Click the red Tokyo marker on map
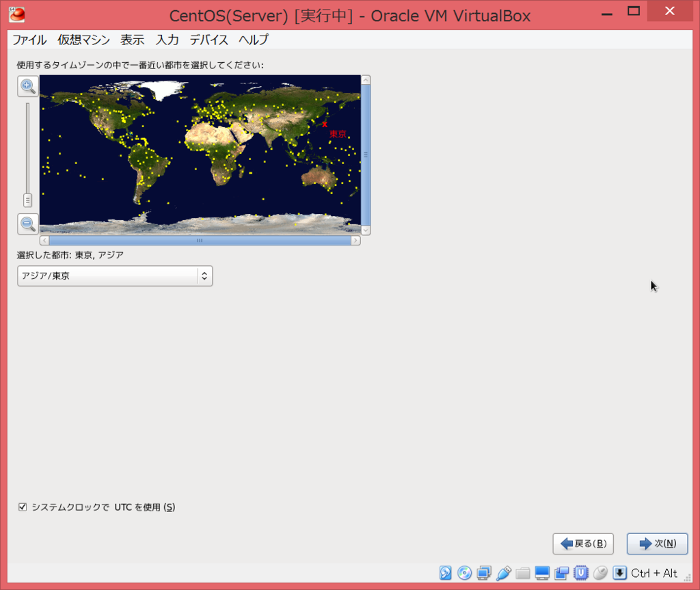 coord(325,124)
